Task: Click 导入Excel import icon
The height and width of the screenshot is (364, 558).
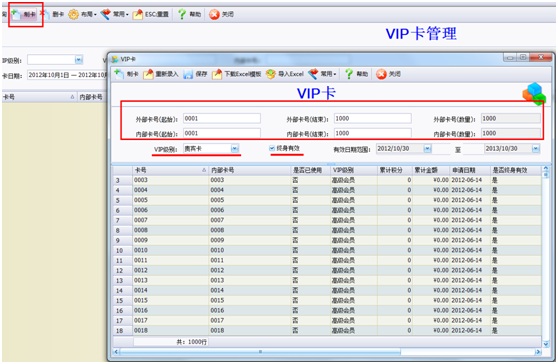Action: pos(271,74)
